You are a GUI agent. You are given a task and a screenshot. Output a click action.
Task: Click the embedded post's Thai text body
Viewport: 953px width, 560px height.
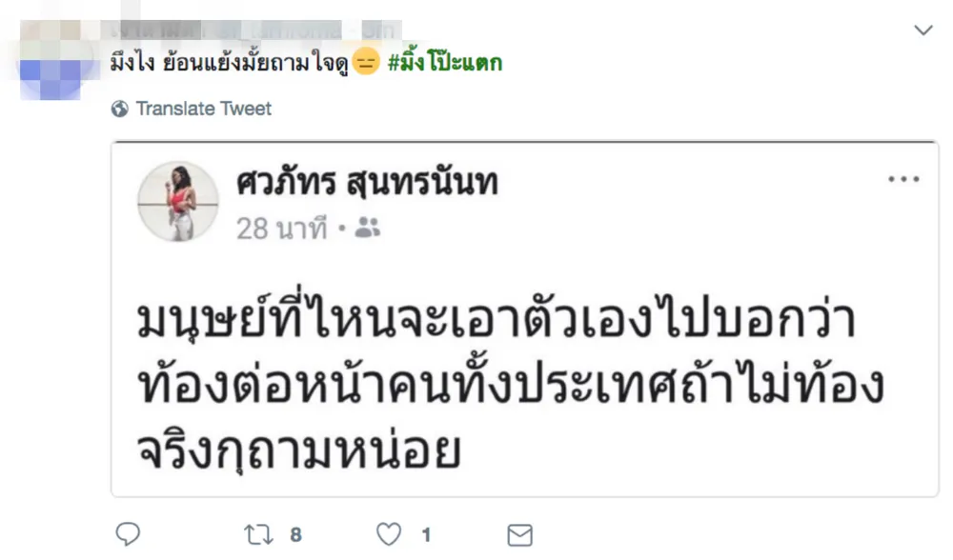(x=510, y=385)
